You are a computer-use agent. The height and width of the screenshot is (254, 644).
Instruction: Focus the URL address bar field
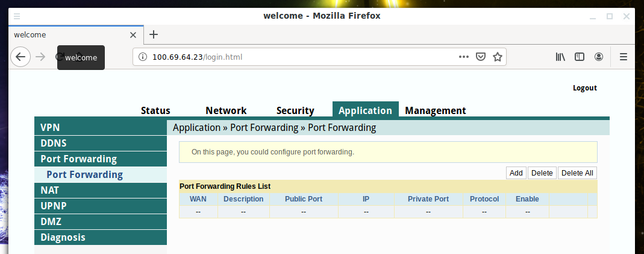click(x=301, y=57)
